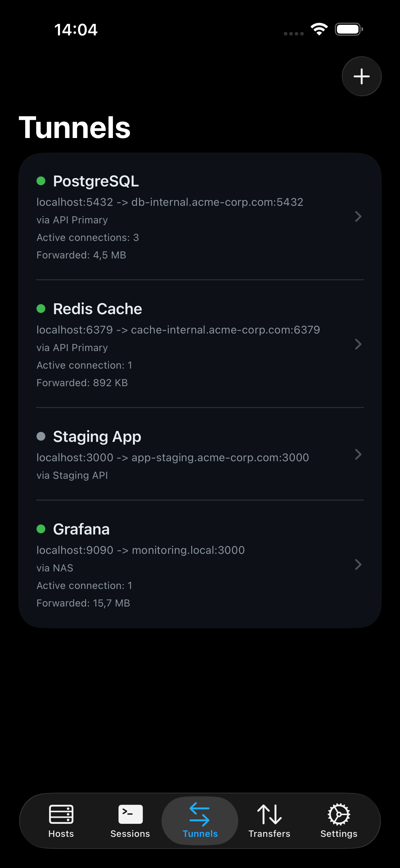The width and height of the screenshot is (400, 868).
Task: Open the Settings gear icon
Action: (338, 814)
